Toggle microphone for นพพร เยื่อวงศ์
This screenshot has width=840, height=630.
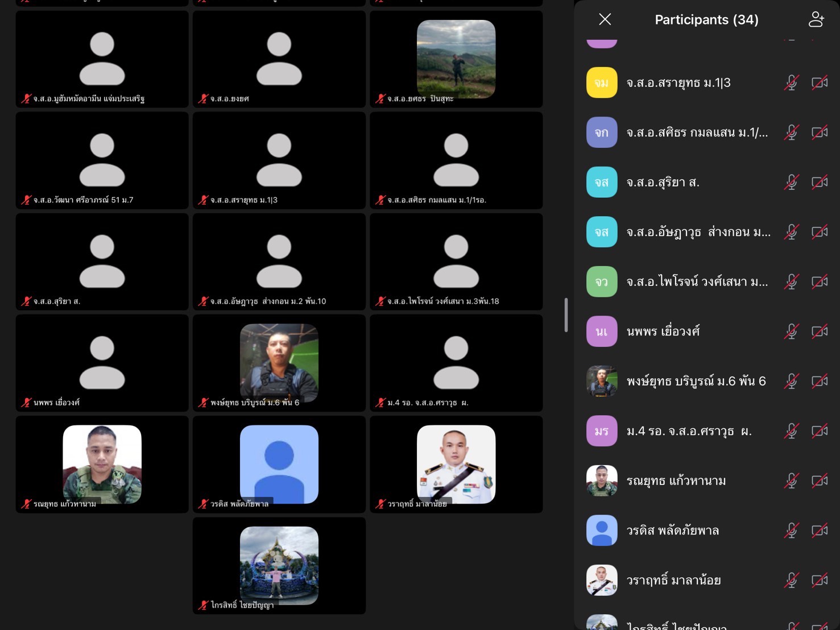(791, 331)
